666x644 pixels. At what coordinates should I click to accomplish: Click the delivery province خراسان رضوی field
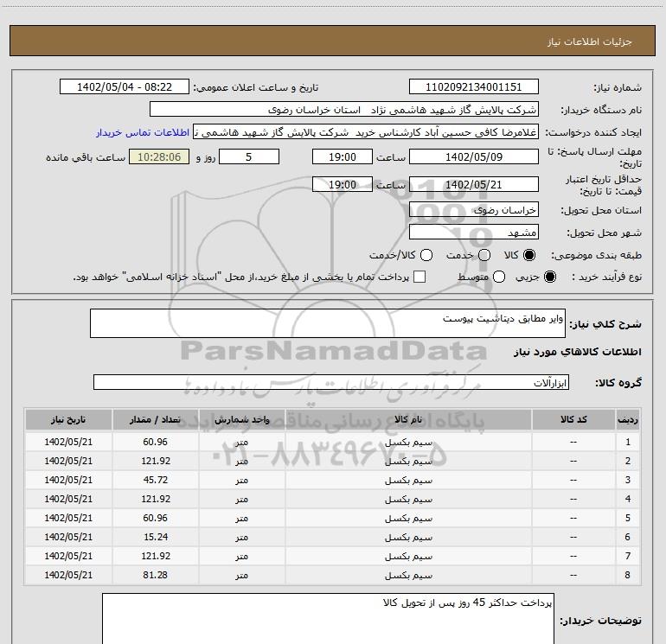(x=474, y=210)
